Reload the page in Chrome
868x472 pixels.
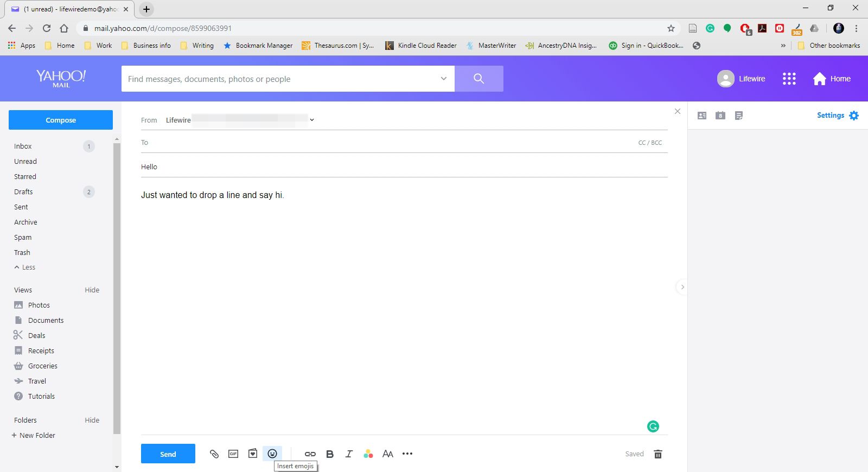coord(47,28)
